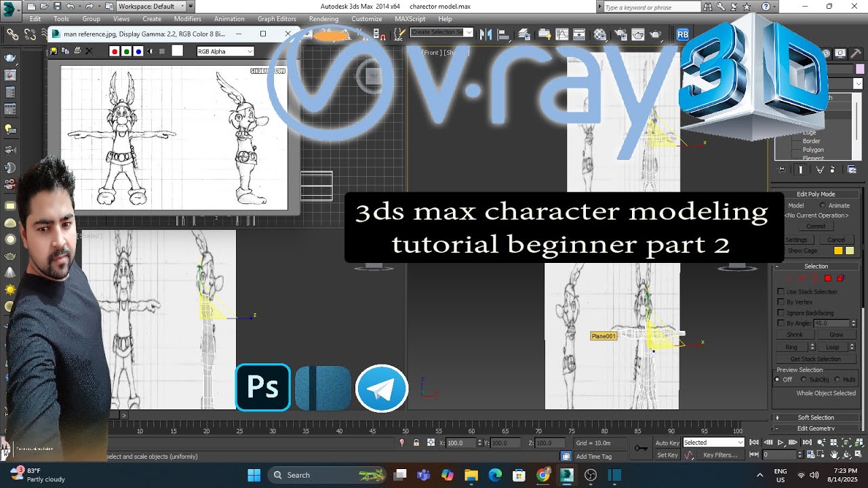Print the image from the reference viewer window

[x=77, y=51]
